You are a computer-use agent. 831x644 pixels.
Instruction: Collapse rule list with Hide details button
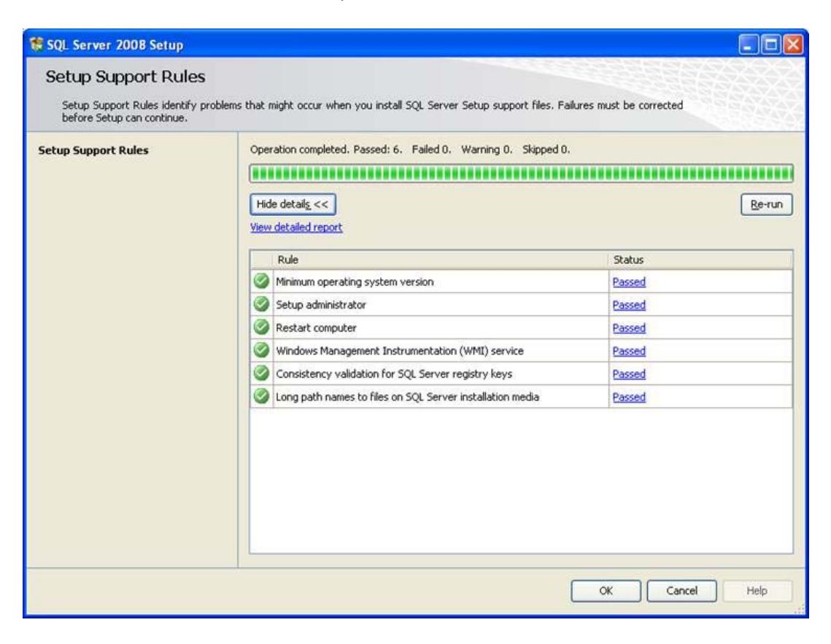click(x=293, y=204)
